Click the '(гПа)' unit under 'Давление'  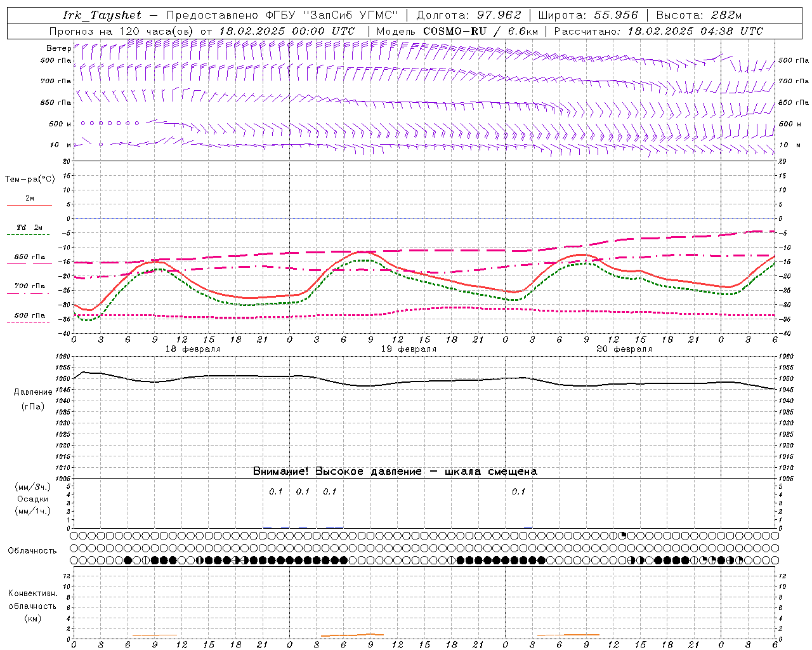point(33,407)
